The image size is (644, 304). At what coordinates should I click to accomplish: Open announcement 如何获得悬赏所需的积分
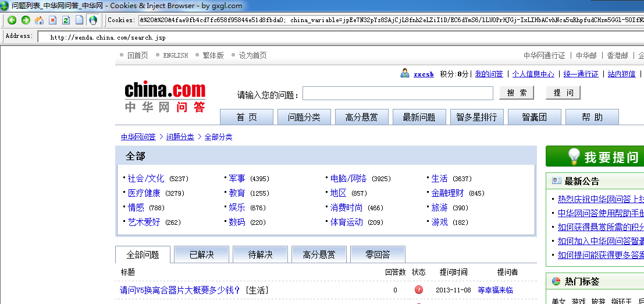[600, 227]
